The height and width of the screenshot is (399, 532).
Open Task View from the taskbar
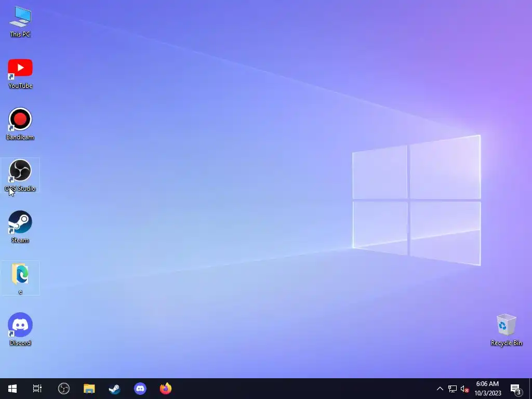pos(37,389)
